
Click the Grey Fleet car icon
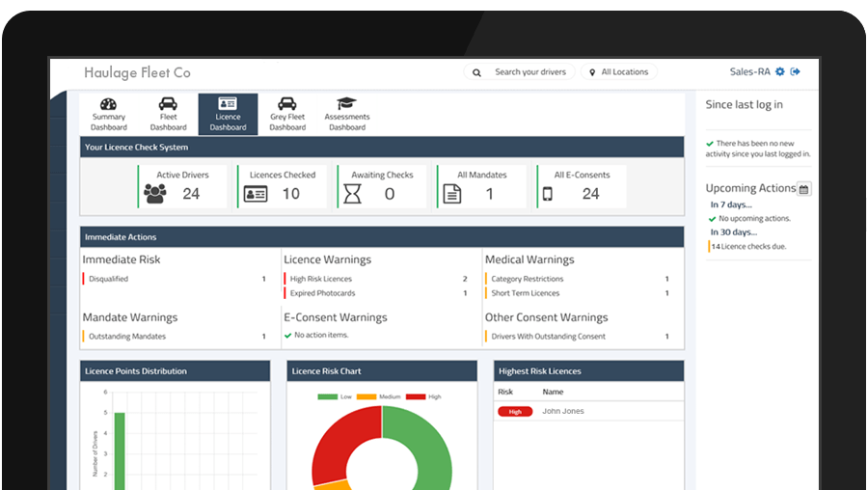[x=286, y=103]
